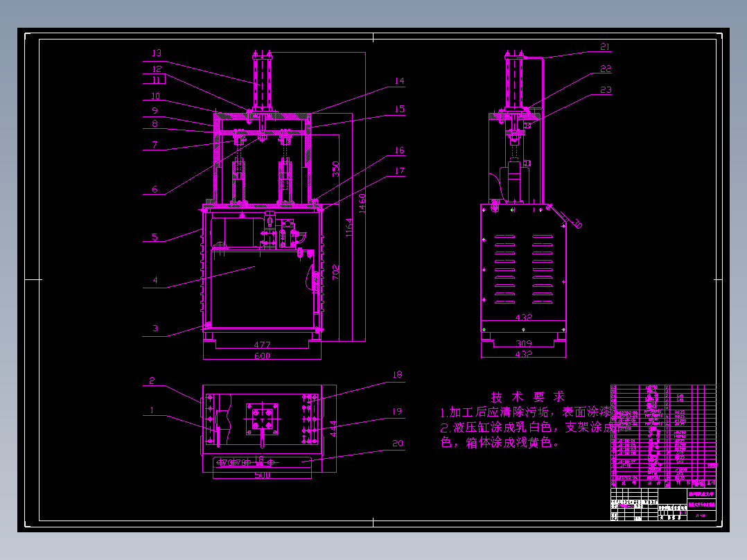Select the 1164 vertical dimension
This screenshot has height=560, width=747.
[349, 227]
